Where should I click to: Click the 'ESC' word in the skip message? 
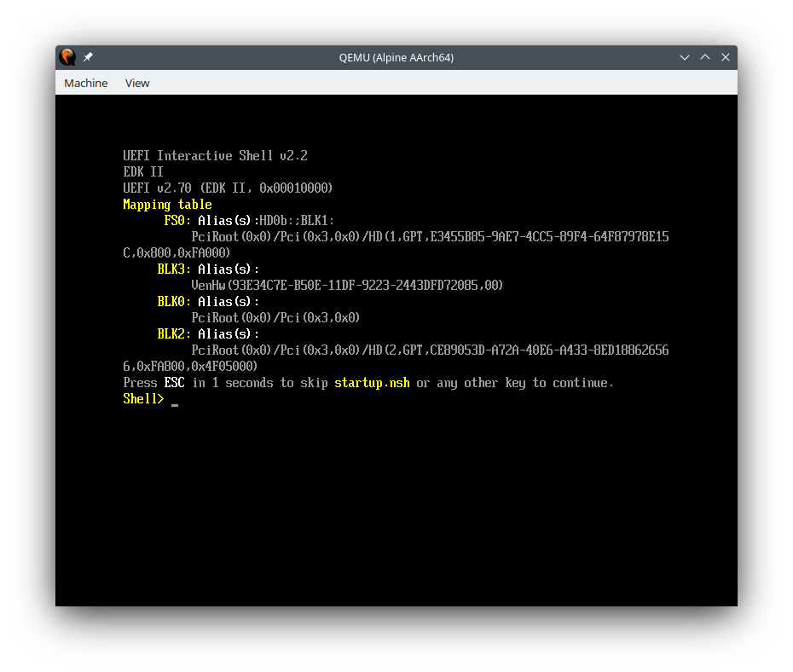click(x=175, y=383)
